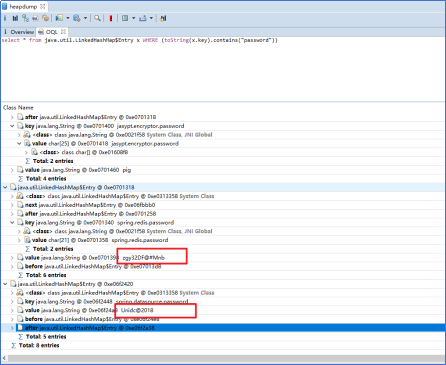Image resolution: width=446 pixels, height=365 pixels.
Task: Click the Export results icon
Action: tap(143, 18)
